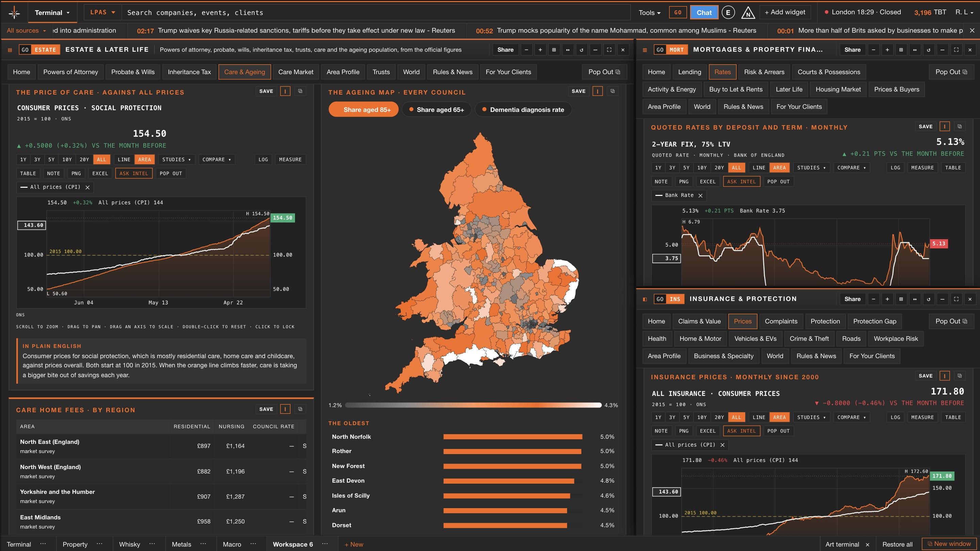This screenshot has height=551, width=980.
Task: Open COMPARE dropdown on insurance prices chart
Action: click(x=851, y=418)
